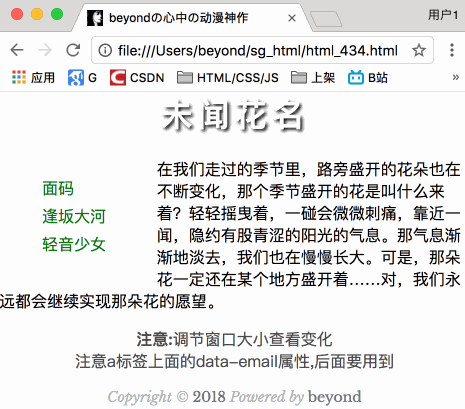
Task: Open the G Google bookmark
Action: point(82,78)
